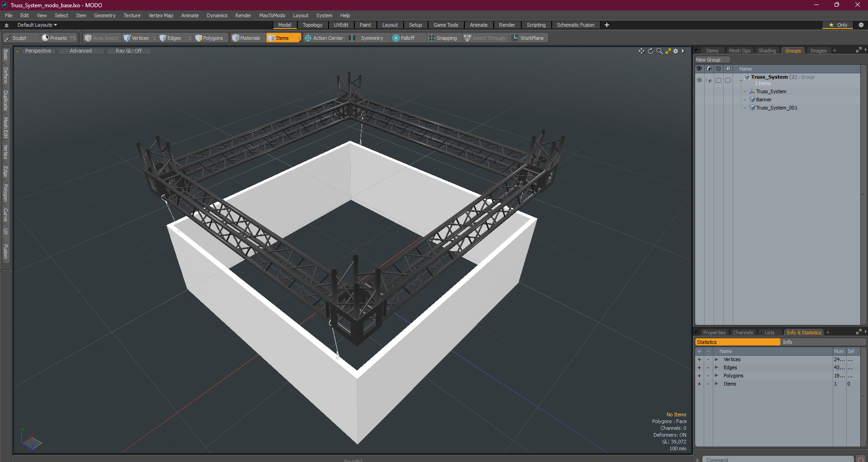Open viewport settings gear

(x=676, y=51)
